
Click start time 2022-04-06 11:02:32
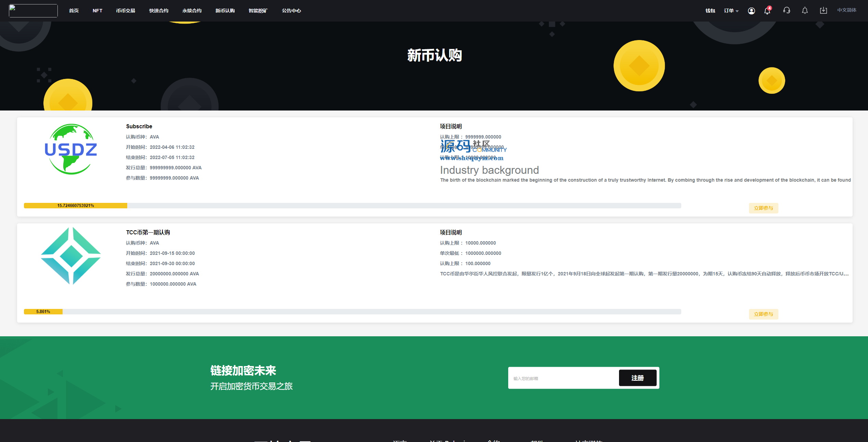tap(172, 147)
